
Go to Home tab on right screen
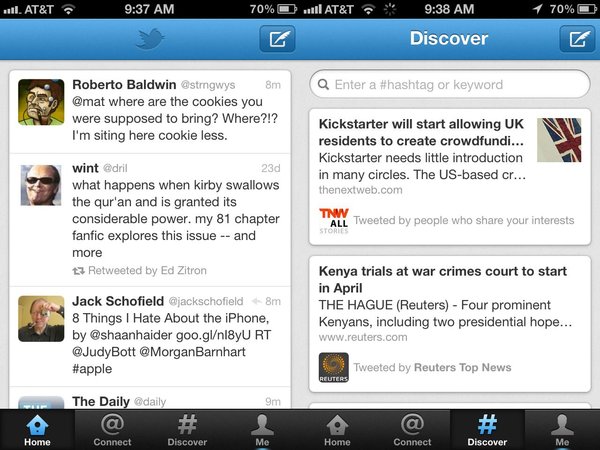pos(337,430)
